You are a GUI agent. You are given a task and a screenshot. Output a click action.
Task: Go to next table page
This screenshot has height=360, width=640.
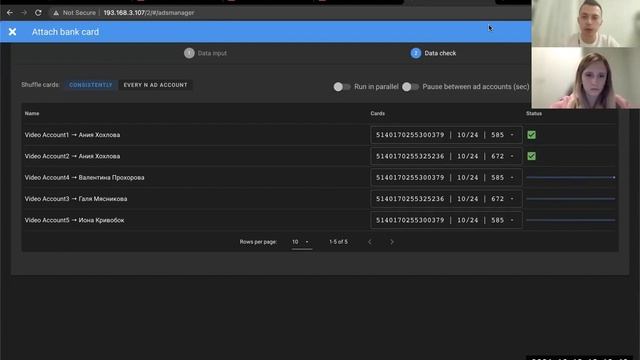click(391, 242)
